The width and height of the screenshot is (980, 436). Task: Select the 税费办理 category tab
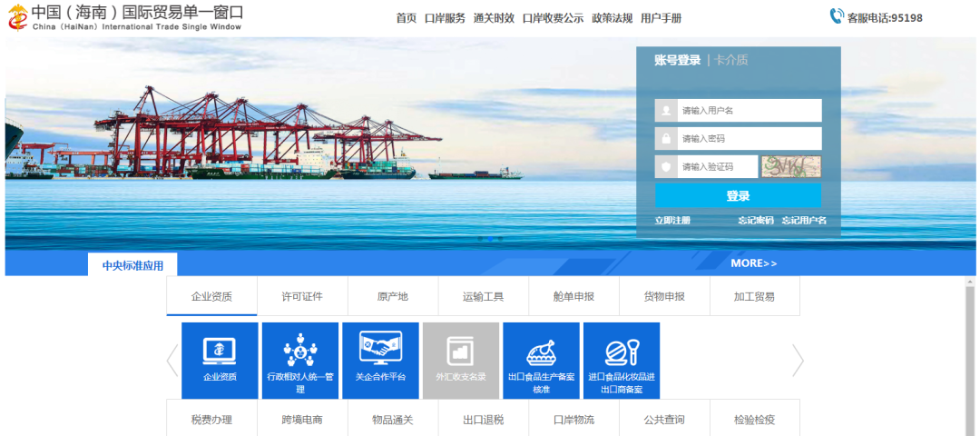coord(211,419)
